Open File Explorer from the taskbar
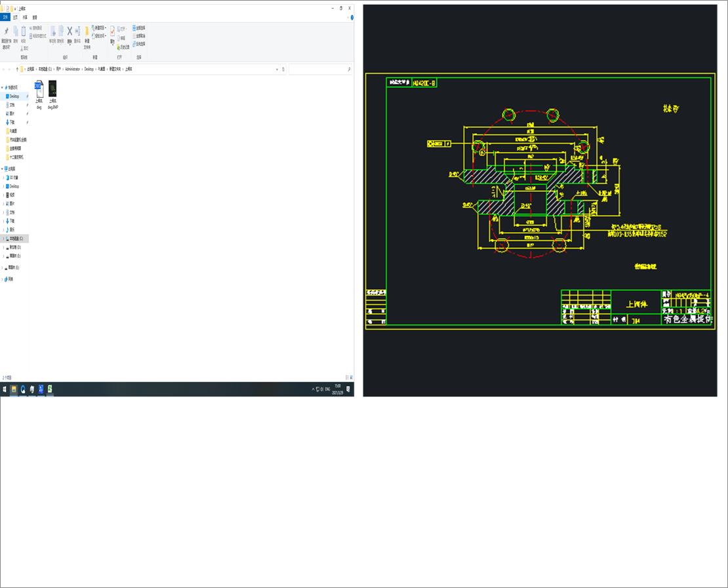Viewport: 728px width, 588px height. [14, 389]
